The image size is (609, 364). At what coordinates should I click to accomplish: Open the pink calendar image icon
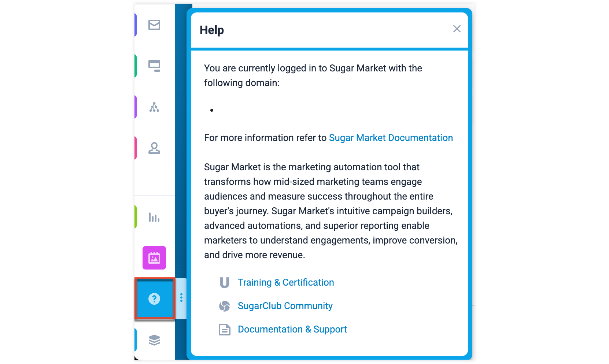click(154, 258)
